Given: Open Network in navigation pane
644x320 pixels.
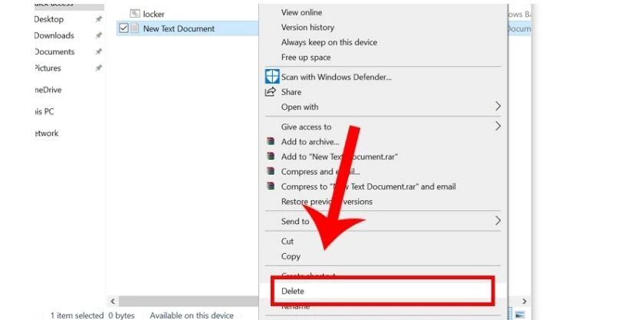Looking at the screenshot, I should pyautogui.click(x=47, y=134).
